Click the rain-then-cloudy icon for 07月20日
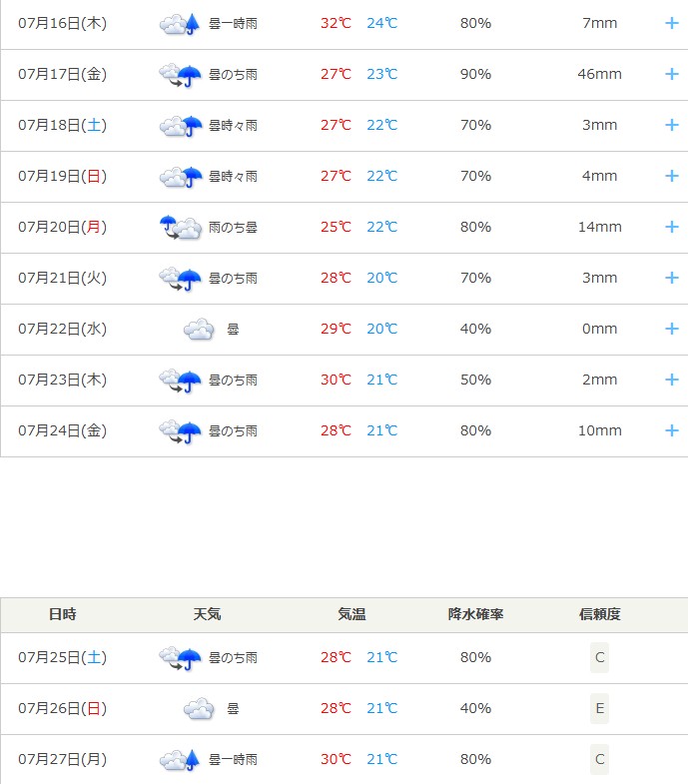The image size is (688, 784). tap(181, 227)
